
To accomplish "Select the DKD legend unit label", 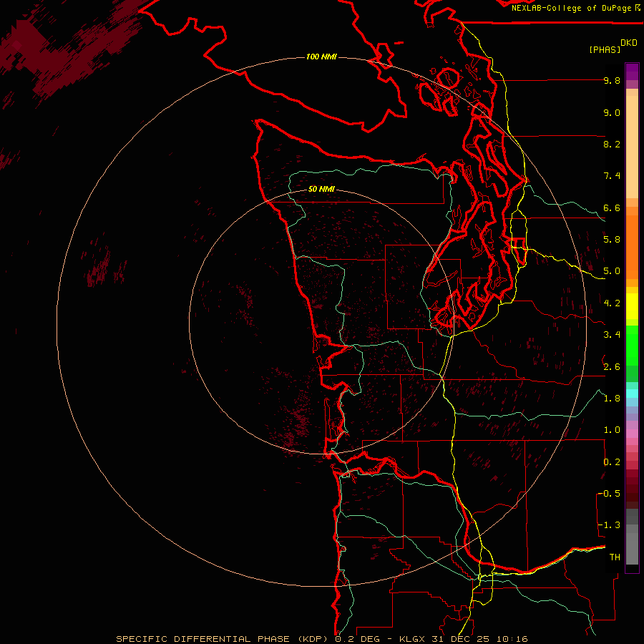I will 628,43.
